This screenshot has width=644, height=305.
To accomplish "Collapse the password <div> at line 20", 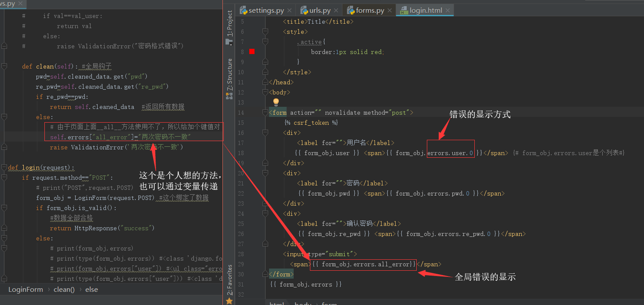I will (265, 173).
